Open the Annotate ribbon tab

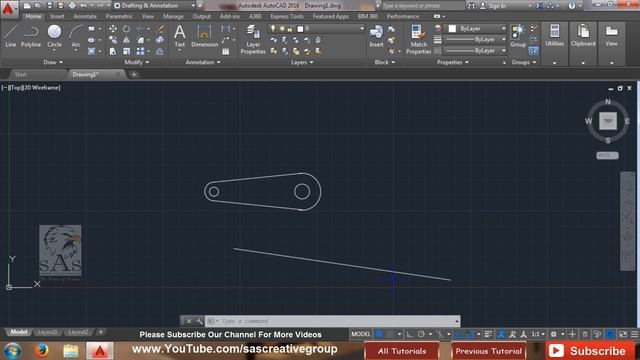tap(85, 16)
